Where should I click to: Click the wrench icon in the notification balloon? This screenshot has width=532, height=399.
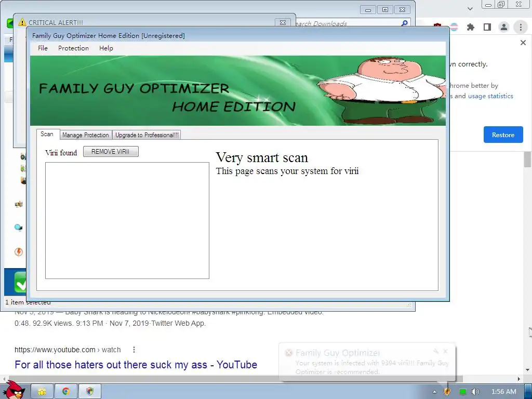click(x=436, y=351)
